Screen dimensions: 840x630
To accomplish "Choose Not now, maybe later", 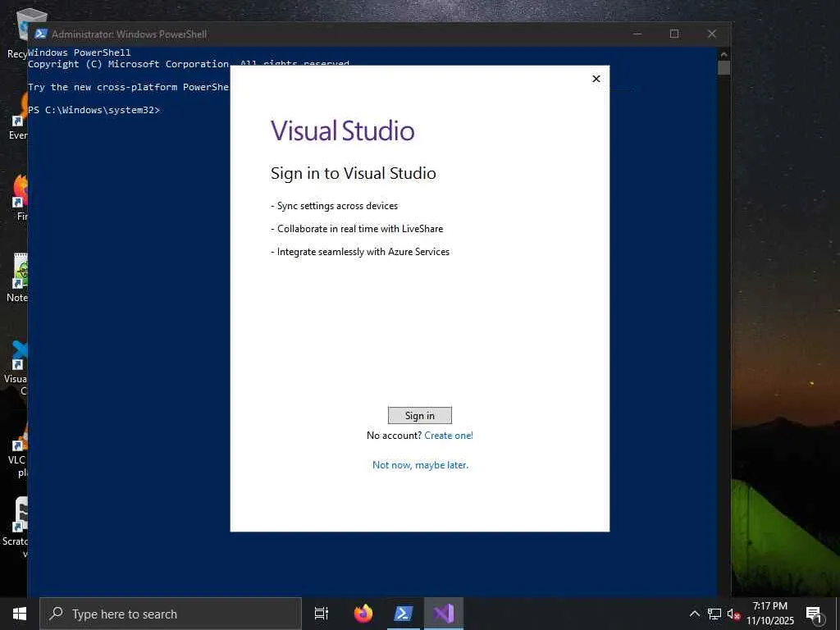I will click(x=420, y=465).
